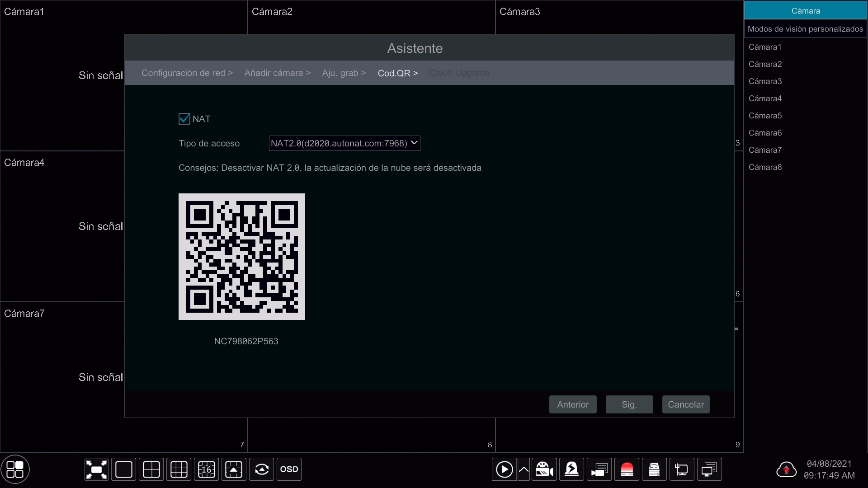The width and height of the screenshot is (868, 488).
Task: Click the Cámara1 video pane label
Action: [x=24, y=12]
